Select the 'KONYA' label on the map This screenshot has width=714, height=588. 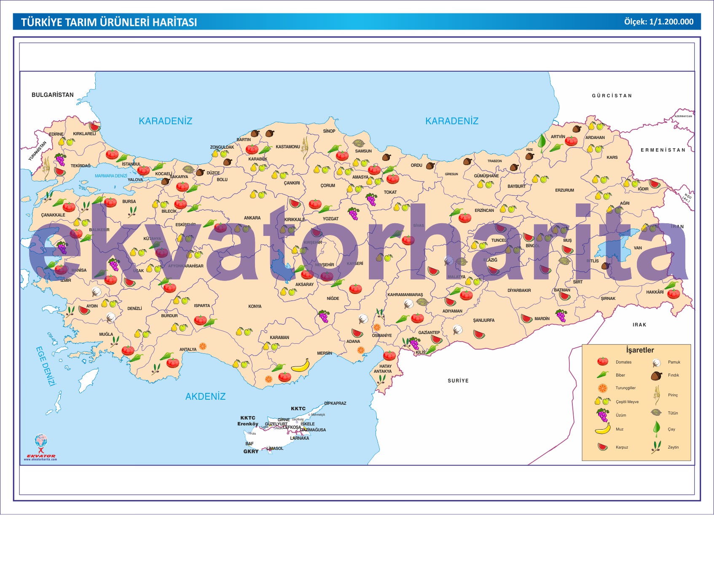pyautogui.click(x=255, y=306)
